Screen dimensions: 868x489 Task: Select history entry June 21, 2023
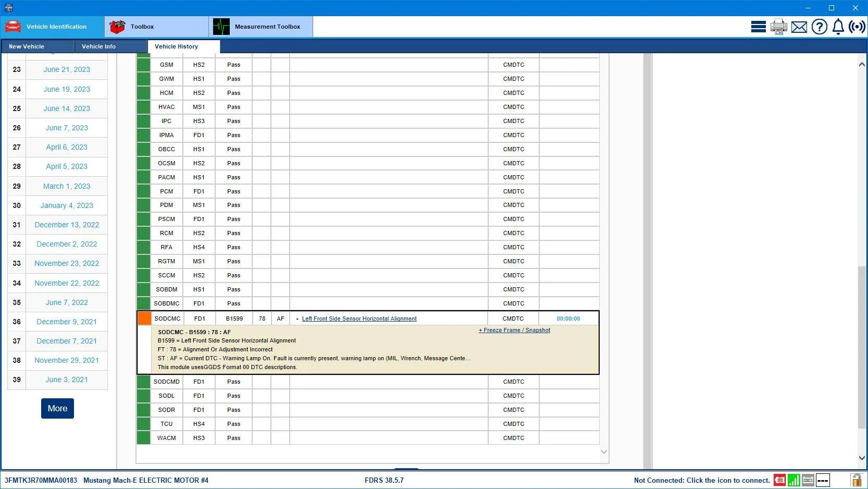pyautogui.click(x=67, y=69)
